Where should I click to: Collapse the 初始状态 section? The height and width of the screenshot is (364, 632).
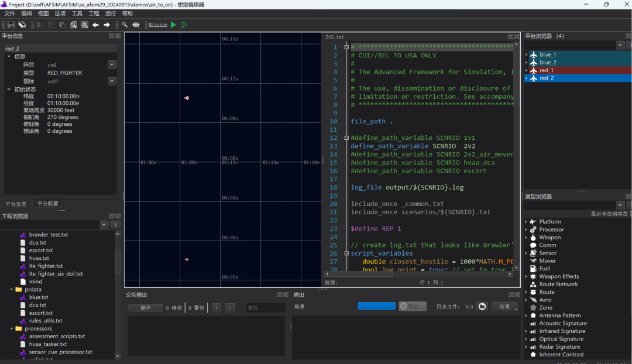click(x=9, y=90)
